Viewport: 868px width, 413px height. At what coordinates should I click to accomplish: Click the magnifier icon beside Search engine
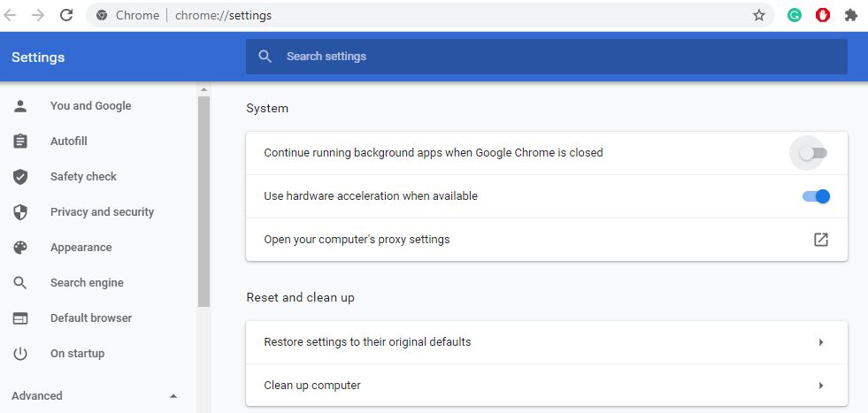pyautogui.click(x=20, y=283)
